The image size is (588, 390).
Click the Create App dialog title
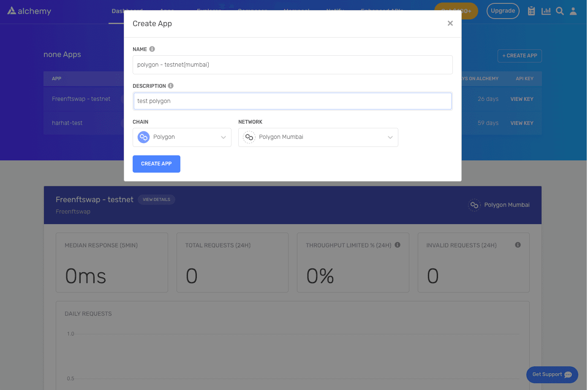tap(152, 24)
